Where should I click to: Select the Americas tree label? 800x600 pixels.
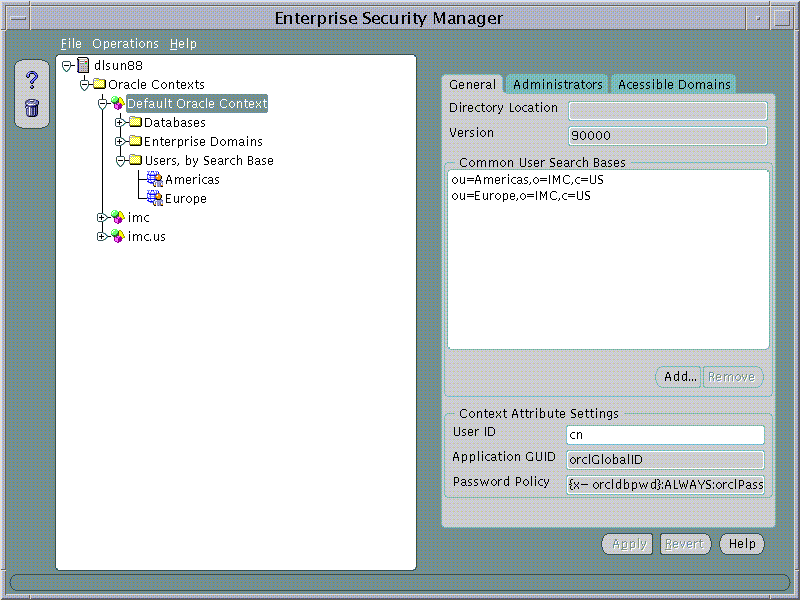click(x=192, y=180)
